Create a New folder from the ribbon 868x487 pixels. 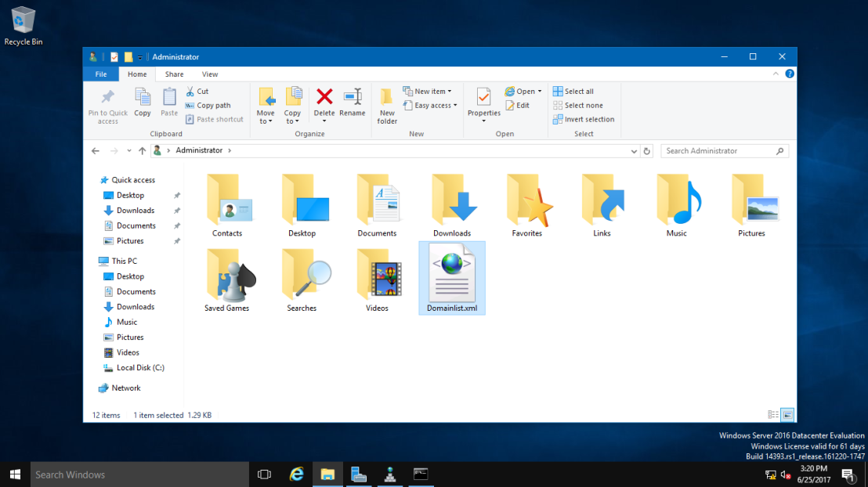[x=387, y=106]
